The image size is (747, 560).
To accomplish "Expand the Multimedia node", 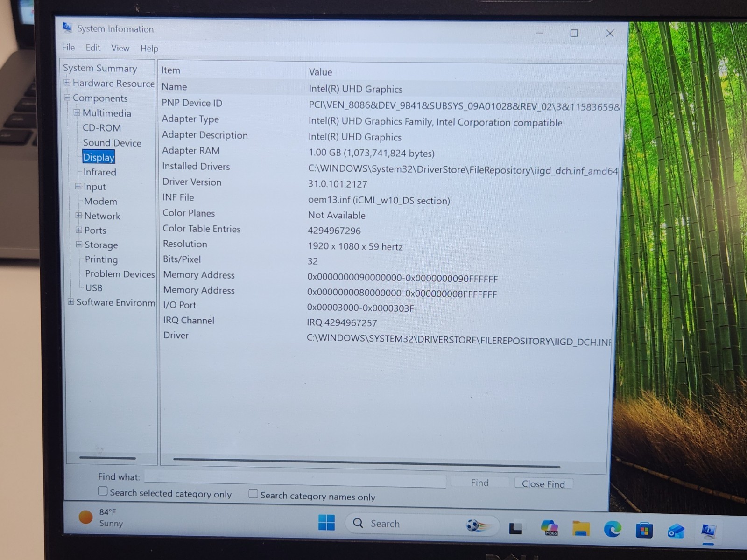I will coord(77,112).
